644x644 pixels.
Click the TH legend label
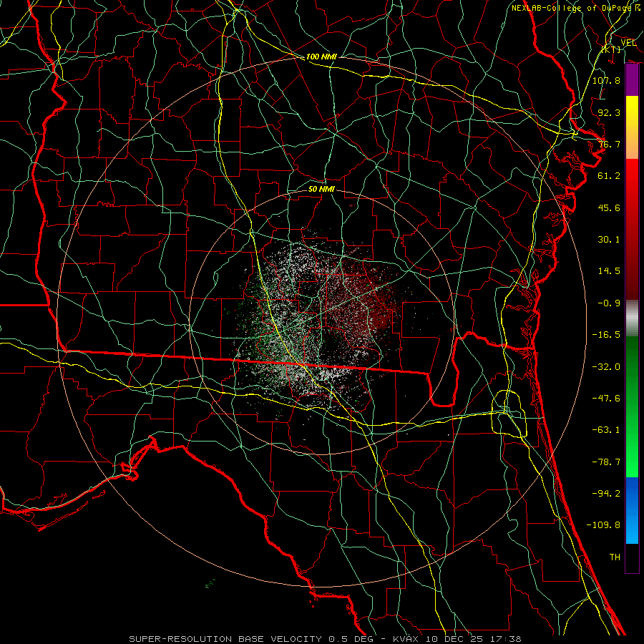[x=615, y=557]
